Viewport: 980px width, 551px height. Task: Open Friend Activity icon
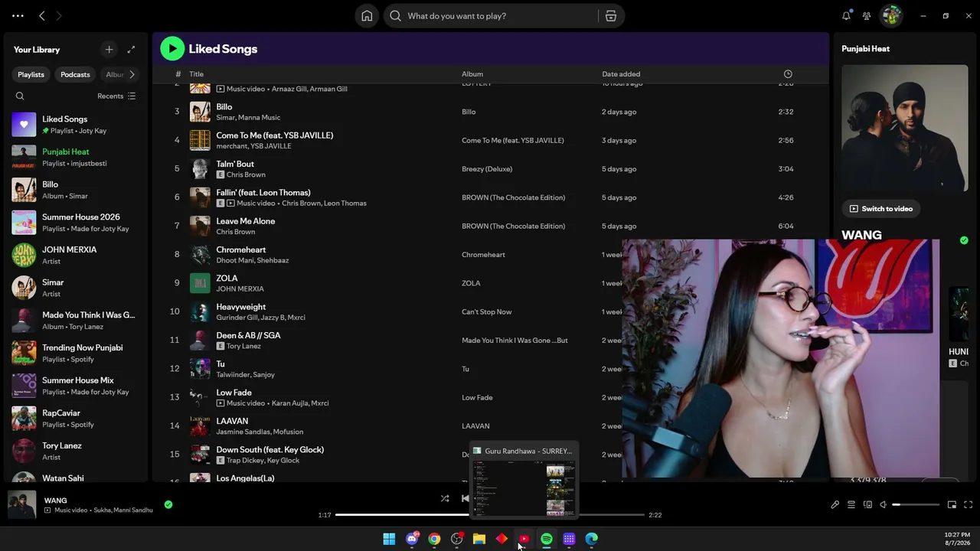tap(867, 16)
